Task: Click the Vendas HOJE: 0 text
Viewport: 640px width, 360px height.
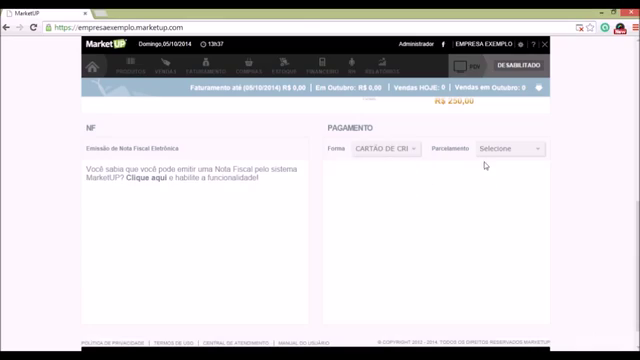Action: 419,88
